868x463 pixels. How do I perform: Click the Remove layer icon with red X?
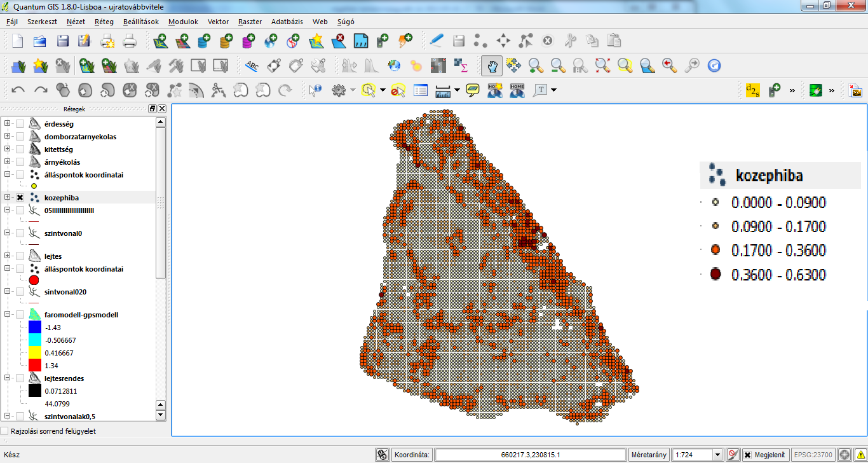pyautogui.click(x=337, y=41)
